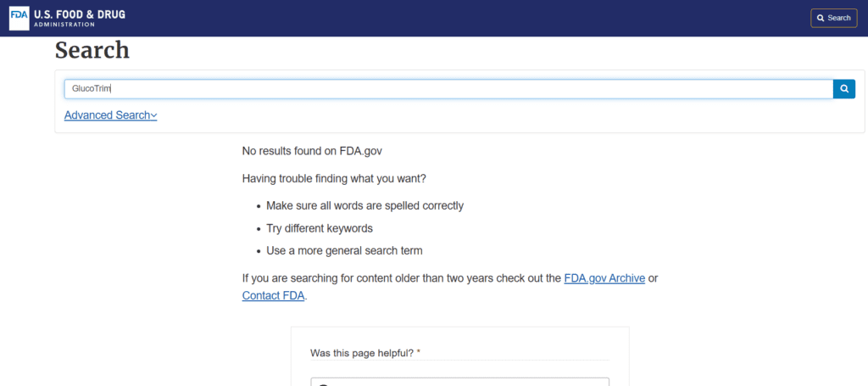
Task: Click 'No results found on FDA.gov' message
Action: (x=312, y=151)
